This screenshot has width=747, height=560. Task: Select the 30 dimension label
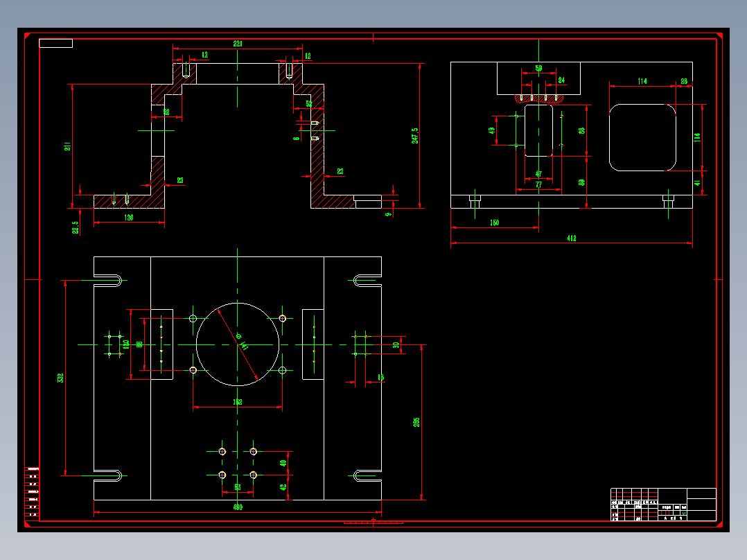(x=396, y=345)
